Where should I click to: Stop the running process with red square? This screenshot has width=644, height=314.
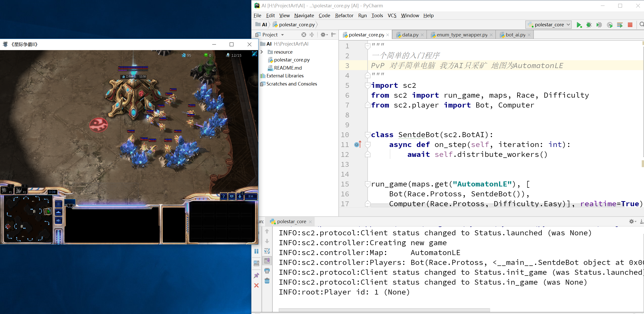(x=630, y=25)
